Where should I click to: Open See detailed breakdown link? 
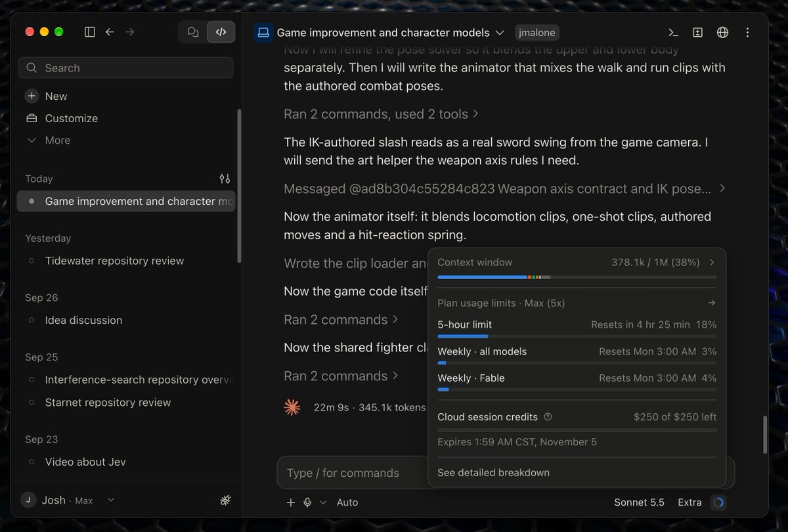point(494,472)
